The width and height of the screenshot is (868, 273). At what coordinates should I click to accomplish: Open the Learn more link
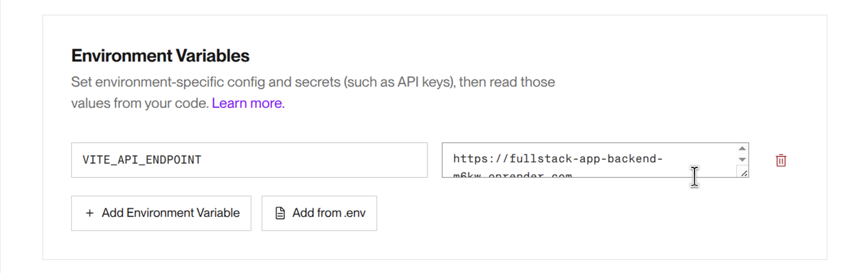[x=248, y=103]
